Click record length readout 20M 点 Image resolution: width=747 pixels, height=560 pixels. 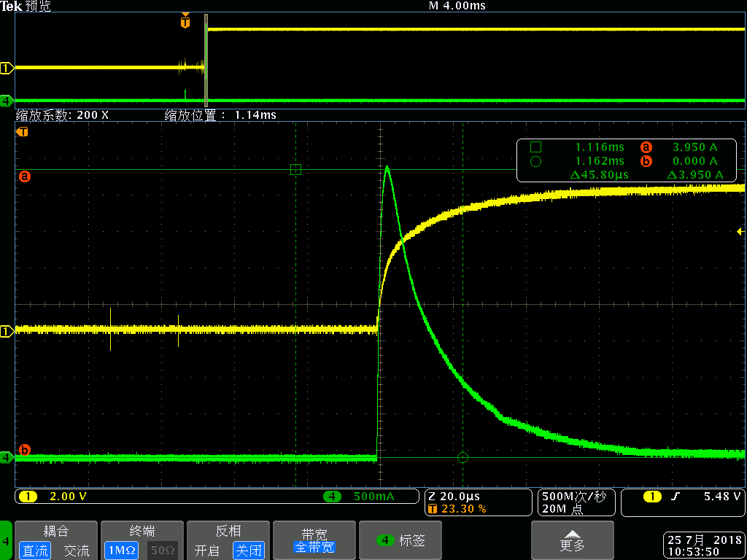[x=563, y=509]
